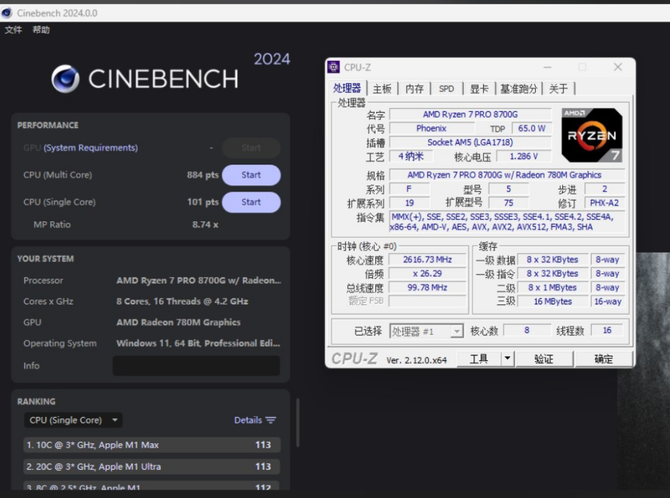Click the 修订 value PHX-A2
This screenshot has width=670, height=498.
pos(604,203)
